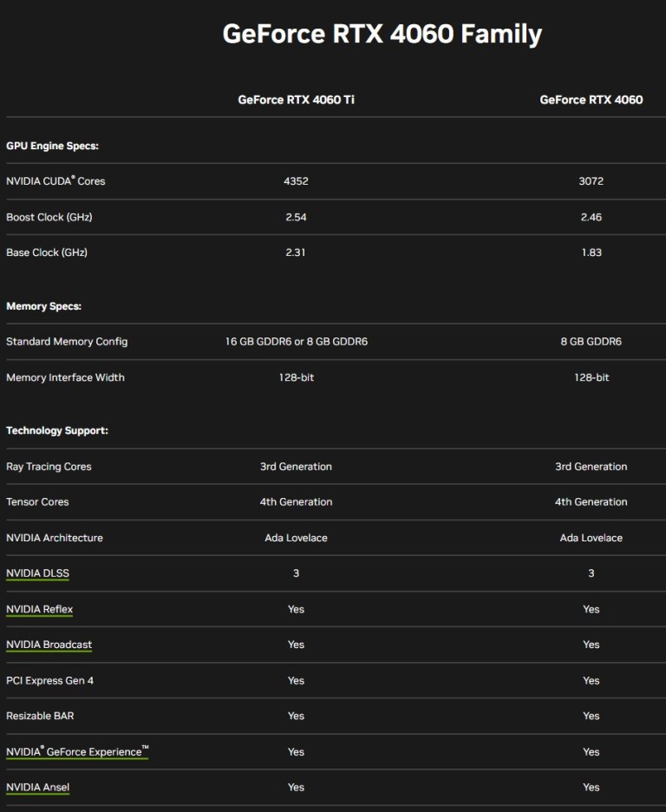
Task: Click the Tensor Cores label
Action: pos(37,501)
